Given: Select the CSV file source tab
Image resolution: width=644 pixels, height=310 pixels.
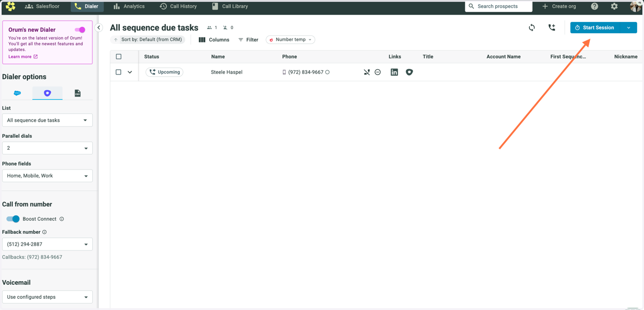Looking at the screenshot, I should 77,93.
